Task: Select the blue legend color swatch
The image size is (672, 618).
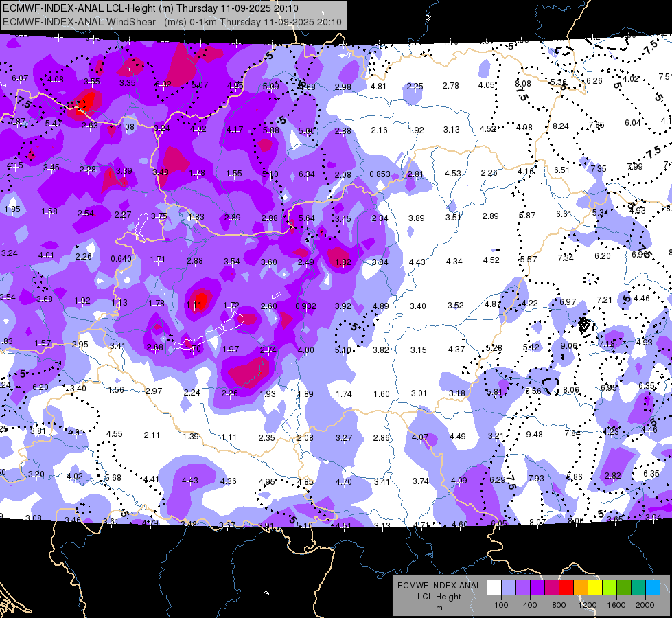Action: (x=653, y=587)
